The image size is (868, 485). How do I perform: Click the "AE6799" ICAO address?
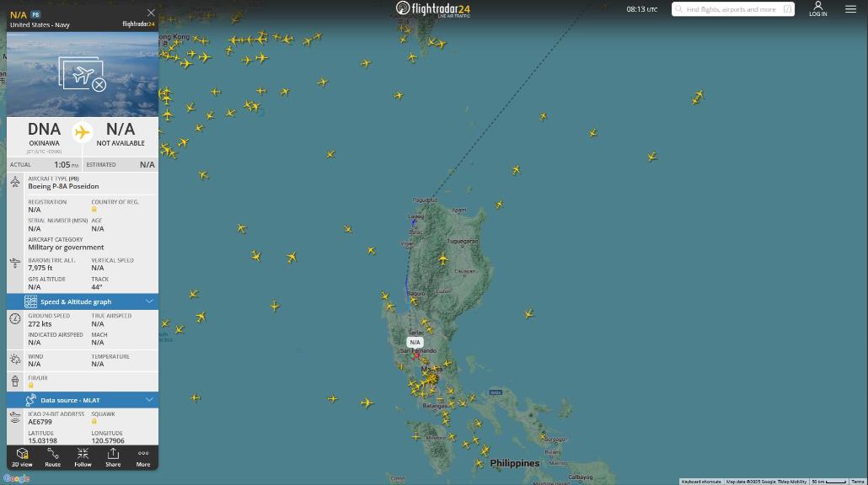click(40, 422)
